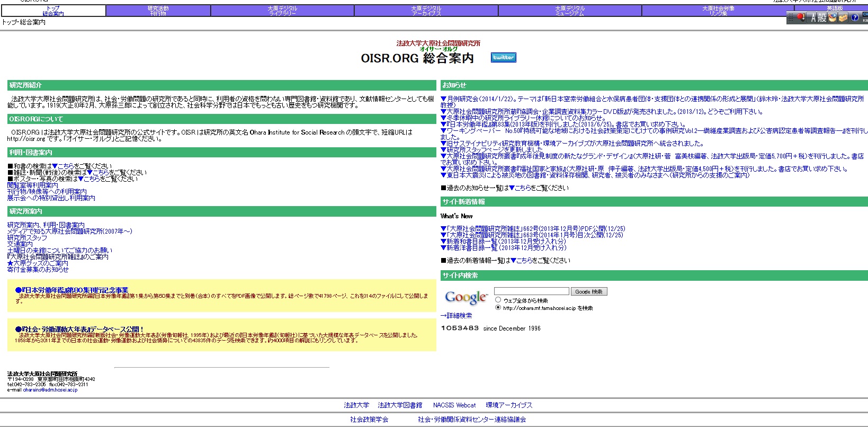Open the 雑誌 663号 目次公開 link

(x=532, y=235)
